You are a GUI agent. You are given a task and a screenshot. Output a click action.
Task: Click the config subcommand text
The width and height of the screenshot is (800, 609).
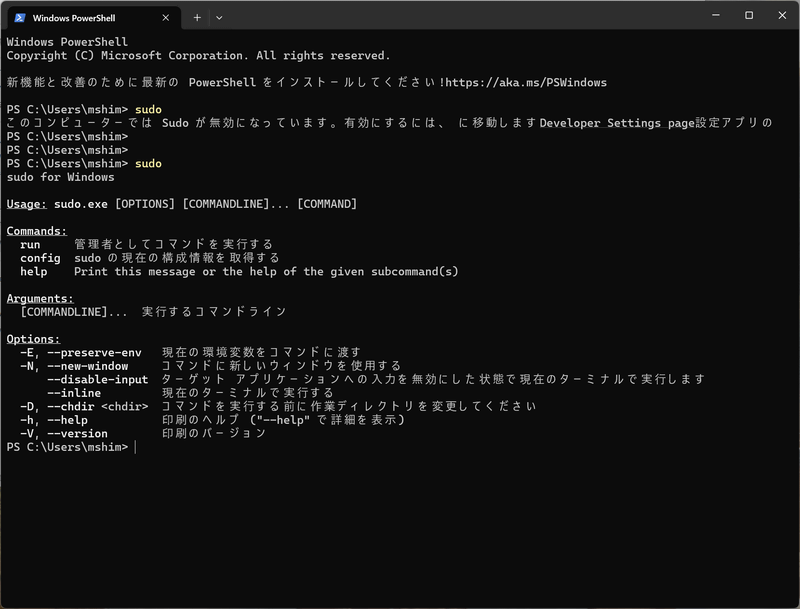coord(39,257)
